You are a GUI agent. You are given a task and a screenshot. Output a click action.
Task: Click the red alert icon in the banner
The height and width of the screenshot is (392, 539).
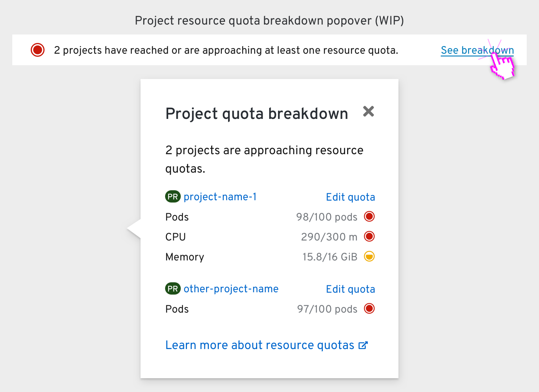tap(38, 50)
